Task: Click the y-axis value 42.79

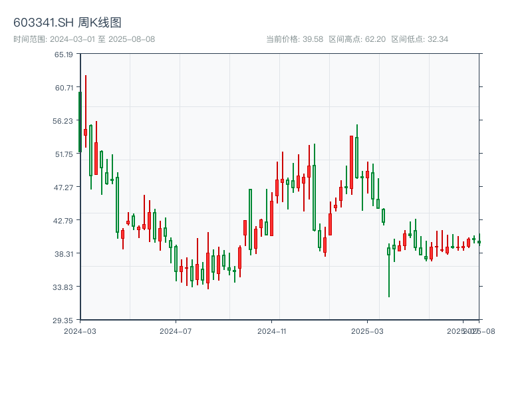Action: [63, 221]
